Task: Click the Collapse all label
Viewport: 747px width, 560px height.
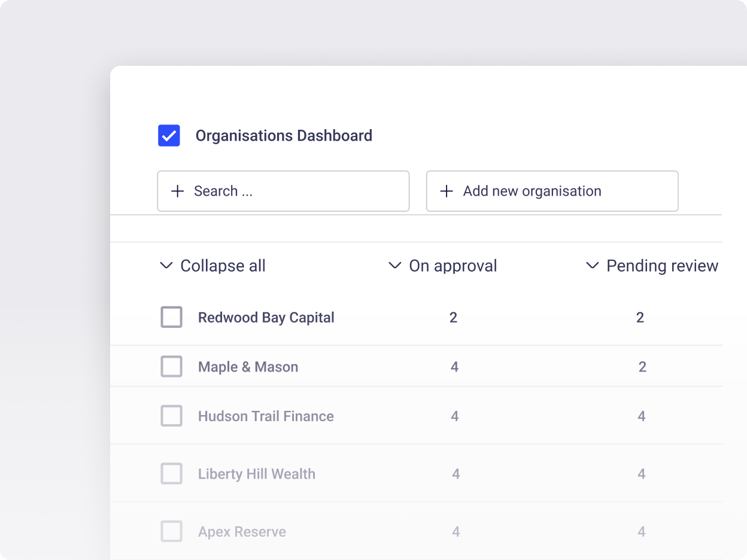Action: [x=223, y=266]
